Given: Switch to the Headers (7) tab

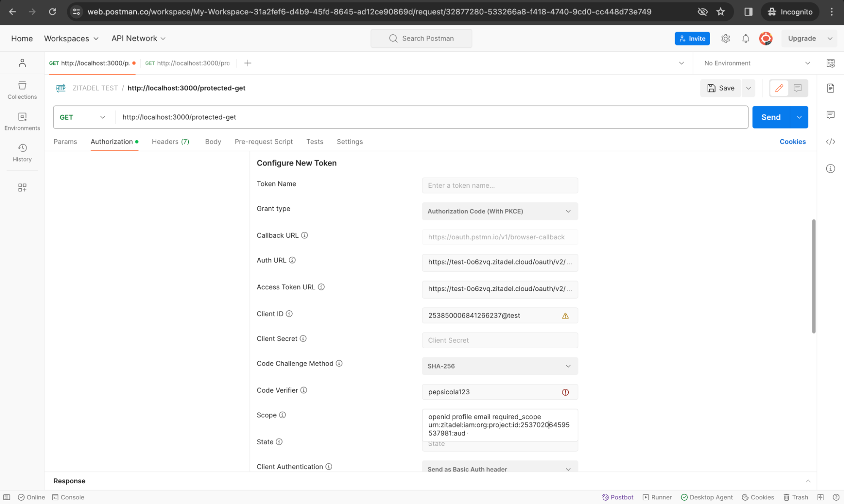Looking at the screenshot, I should 171,142.
